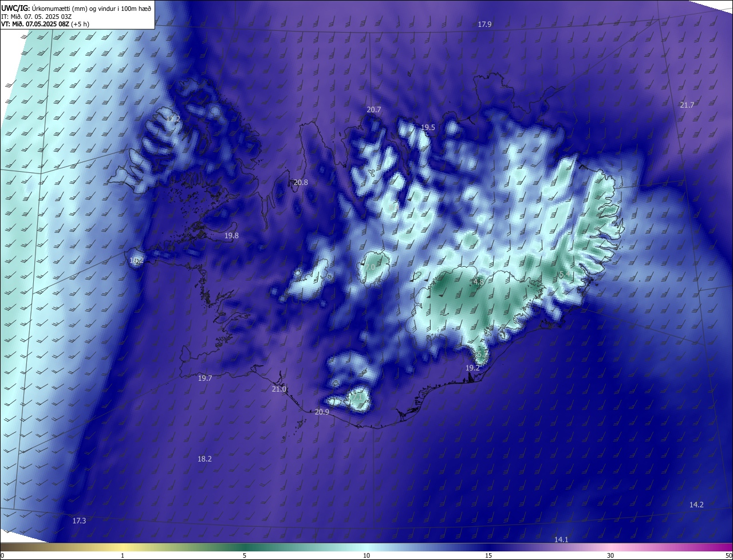Click the colorbar tick label 5
The image size is (733, 560).
click(x=245, y=555)
